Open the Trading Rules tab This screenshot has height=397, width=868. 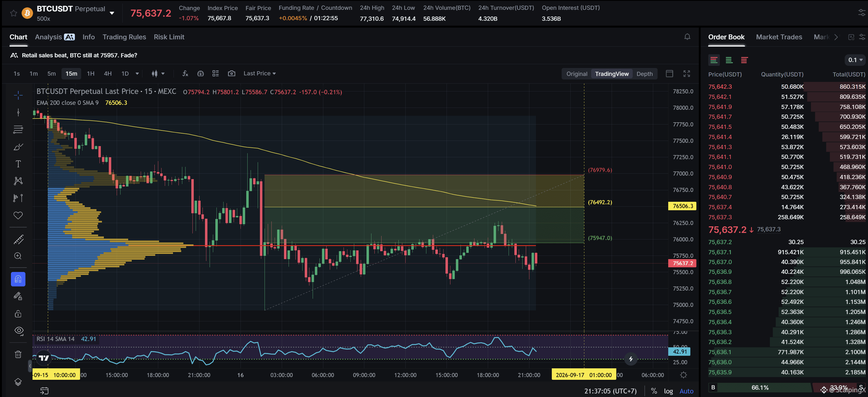[x=124, y=37]
